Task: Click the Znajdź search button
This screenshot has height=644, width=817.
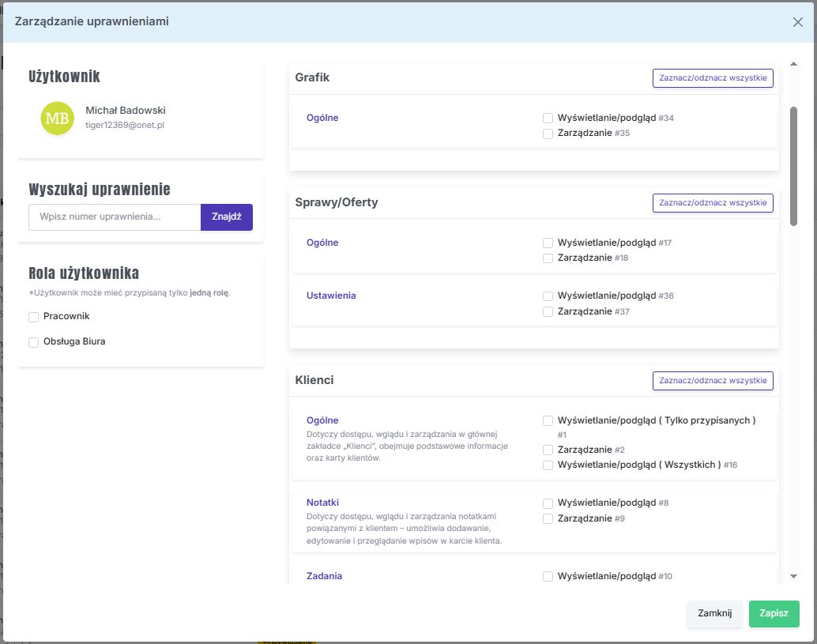Action: coord(226,217)
